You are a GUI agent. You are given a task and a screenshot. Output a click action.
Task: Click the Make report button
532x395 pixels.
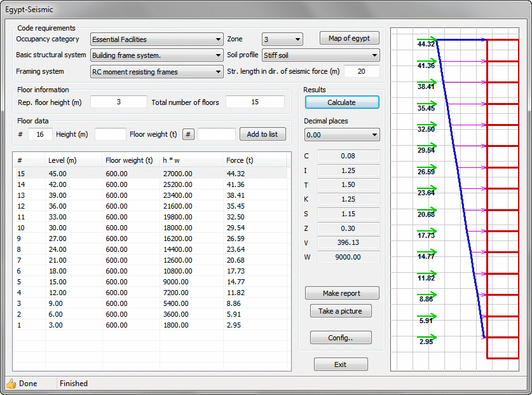(342, 293)
